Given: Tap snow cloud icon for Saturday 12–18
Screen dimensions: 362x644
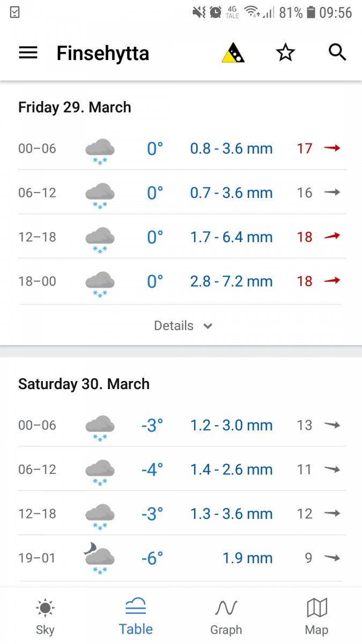Looking at the screenshot, I should click(100, 515).
